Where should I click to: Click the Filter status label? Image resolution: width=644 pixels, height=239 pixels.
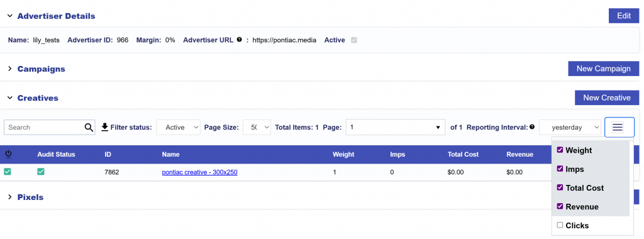click(131, 127)
